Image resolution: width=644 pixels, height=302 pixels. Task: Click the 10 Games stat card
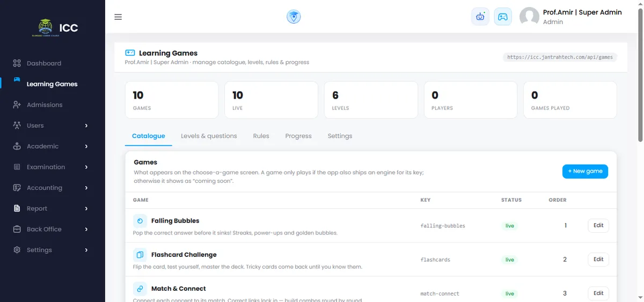[x=172, y=100]
